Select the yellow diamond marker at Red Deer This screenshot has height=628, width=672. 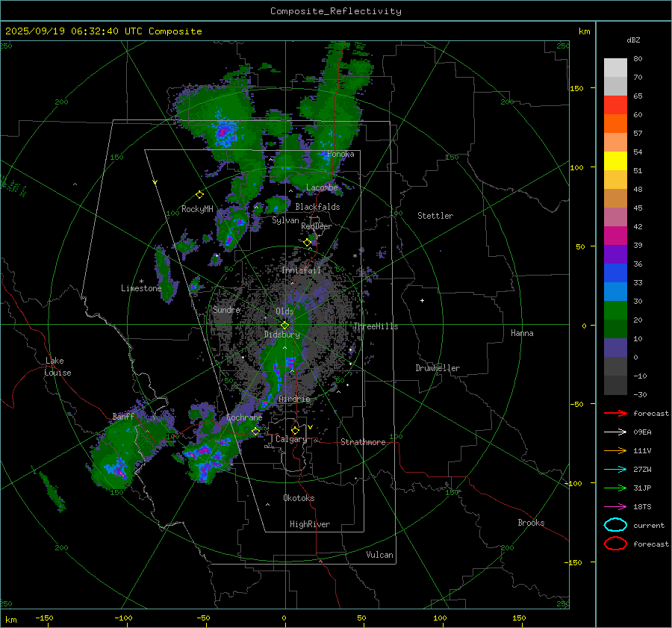tap(307, 243)
